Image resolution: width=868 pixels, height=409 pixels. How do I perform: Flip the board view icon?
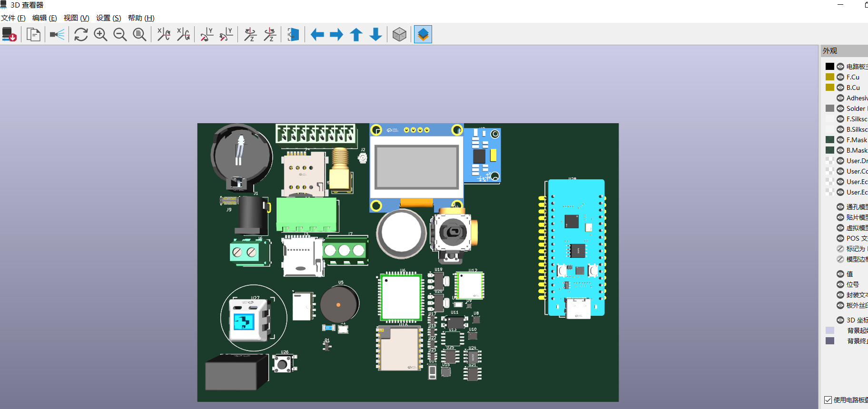click(x=293, y=35)
